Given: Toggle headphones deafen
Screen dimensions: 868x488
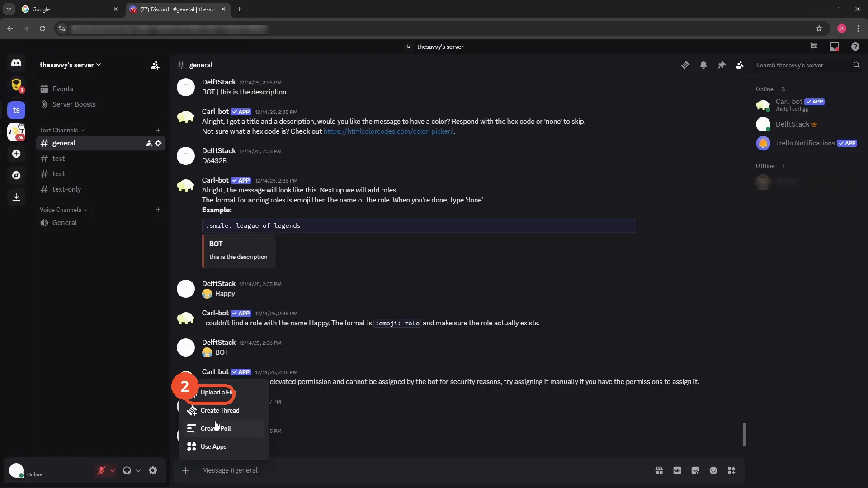Looking at the screenshot, I should (127, 470).
